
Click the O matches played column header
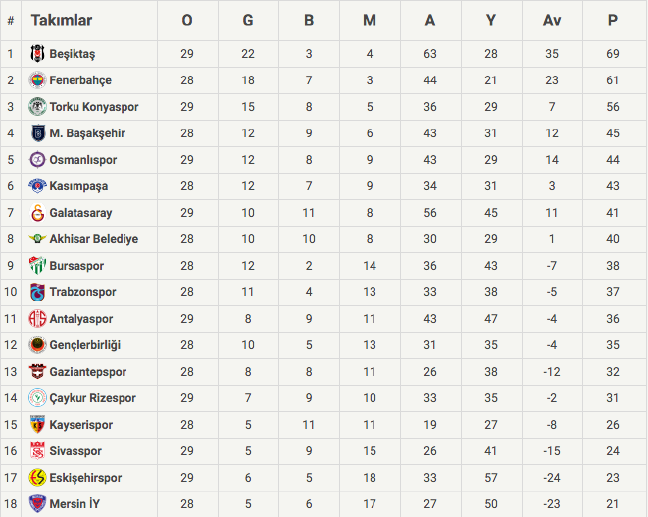[187, 20]
